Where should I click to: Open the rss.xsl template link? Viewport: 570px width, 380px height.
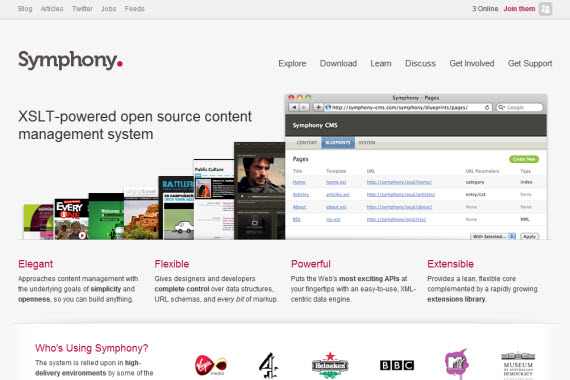[x=333, y=219]
